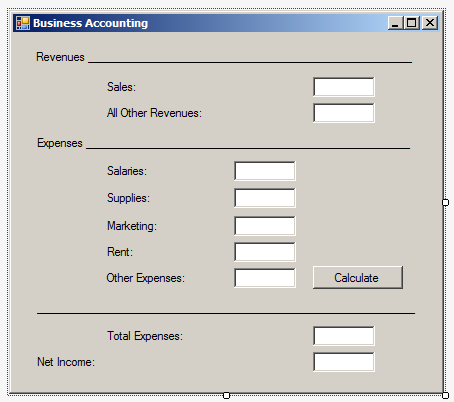
Task: Maximize the Business Accounting window
Action: [x=412, y=23]
